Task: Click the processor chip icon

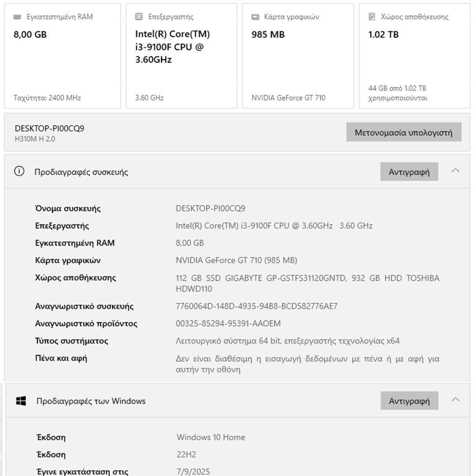Action: click(x=139, y=17)
